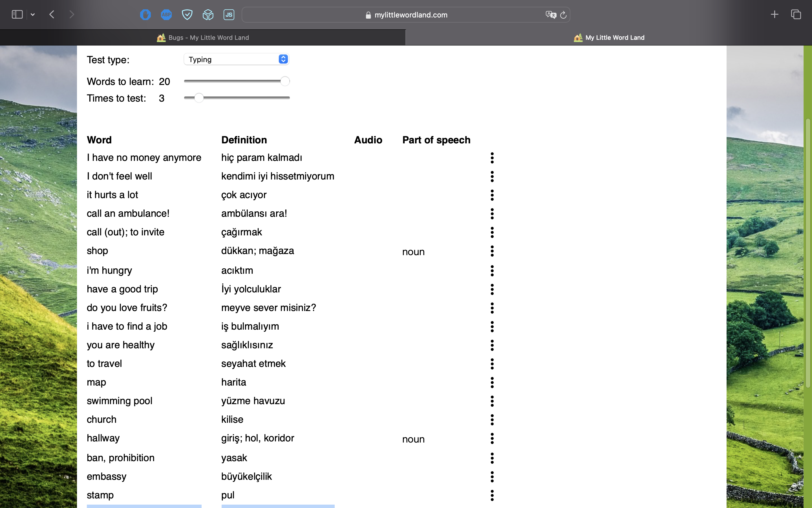Open options menu for 'do you love fruits?'

tap(492, 308)
